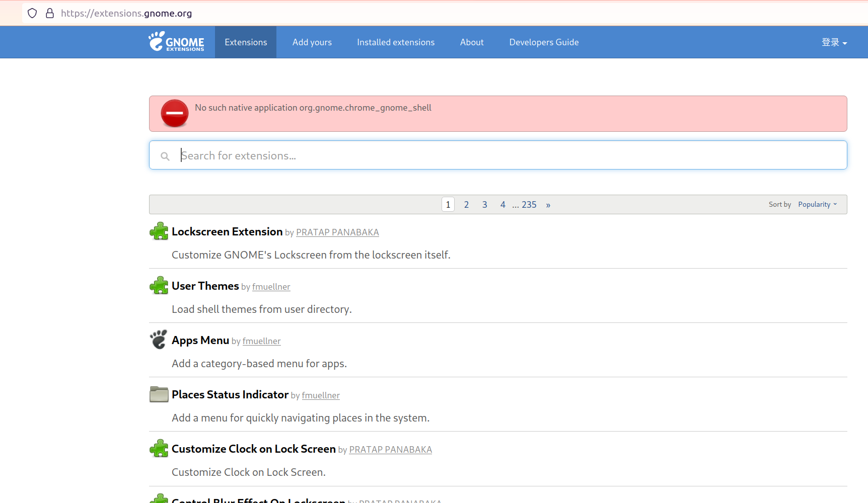Open Lockscreen Extension author PRATAP PANABAKA
The height and width of the screenshot is (503, 868).
coord(337,232)
